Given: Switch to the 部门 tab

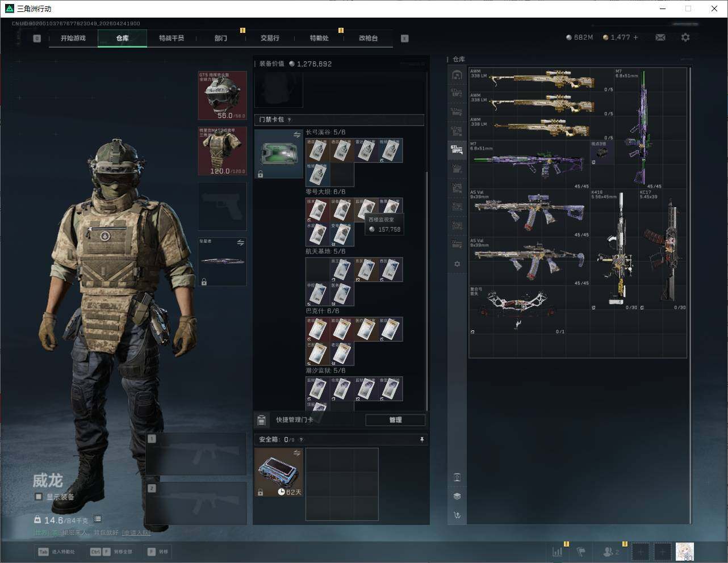Looking at the screenshot, I should click(x=221, y=38).
